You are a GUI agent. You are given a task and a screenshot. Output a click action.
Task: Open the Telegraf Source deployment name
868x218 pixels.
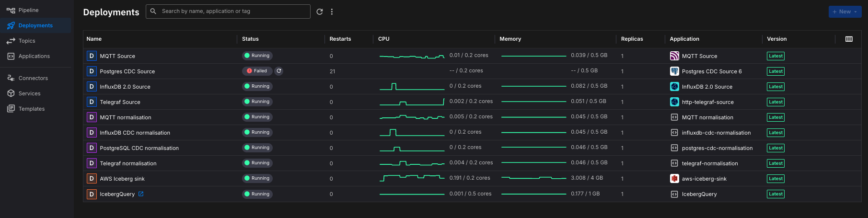pyautogui.click(x=120, y=102)
